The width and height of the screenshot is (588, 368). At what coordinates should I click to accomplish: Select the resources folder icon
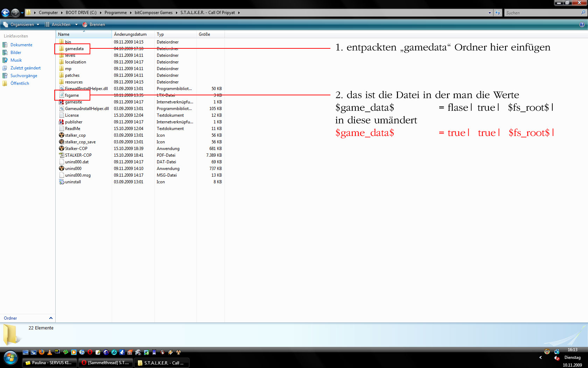click(x=62, y=82)
